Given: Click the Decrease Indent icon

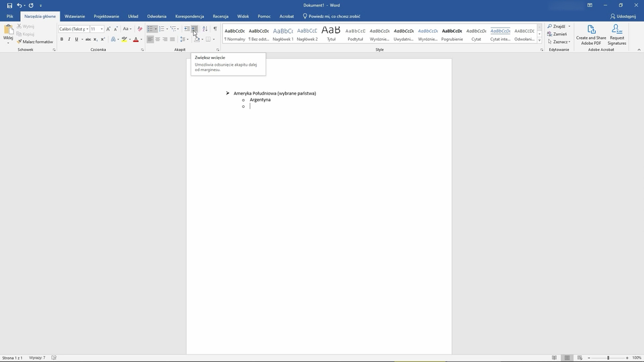Looking at the screenshot, I should [x=187, y=29].
